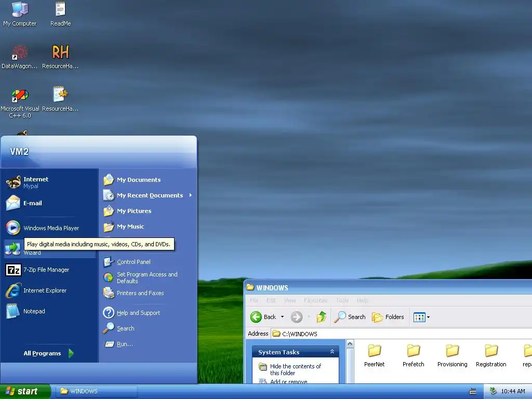Open the Run... dialog

point(147,344)
